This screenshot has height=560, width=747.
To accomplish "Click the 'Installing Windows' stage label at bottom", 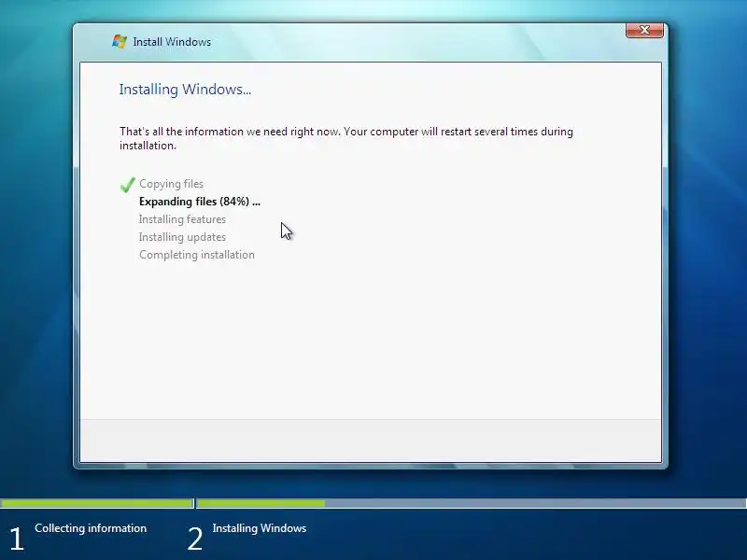I will click(260, 528).
